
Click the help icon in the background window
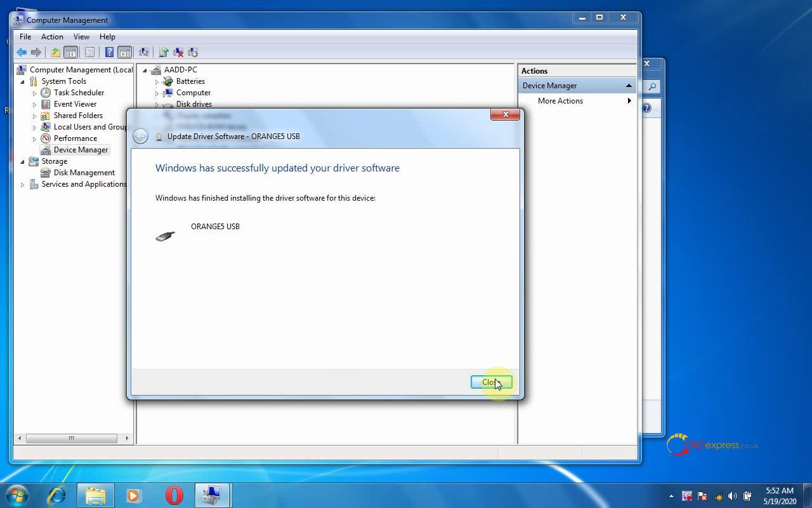646,108
